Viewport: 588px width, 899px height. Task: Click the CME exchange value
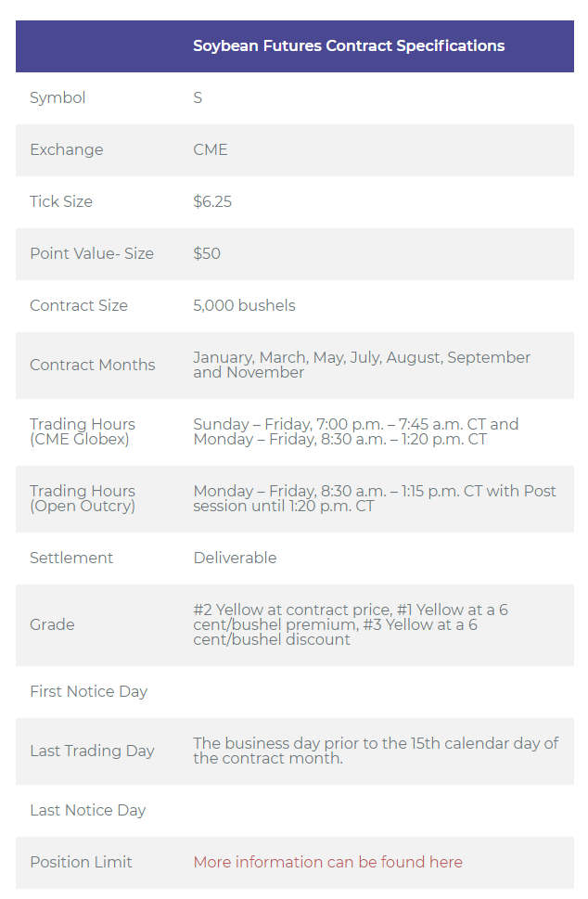pos(211,149)
